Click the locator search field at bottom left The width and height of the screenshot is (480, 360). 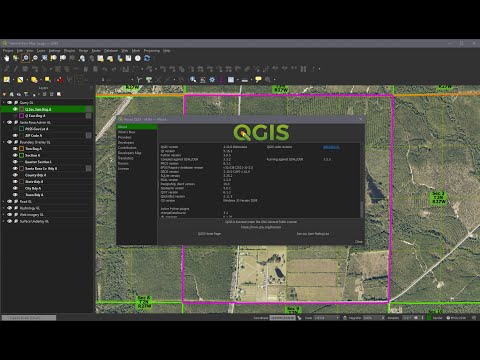click(x=29, y=318)
